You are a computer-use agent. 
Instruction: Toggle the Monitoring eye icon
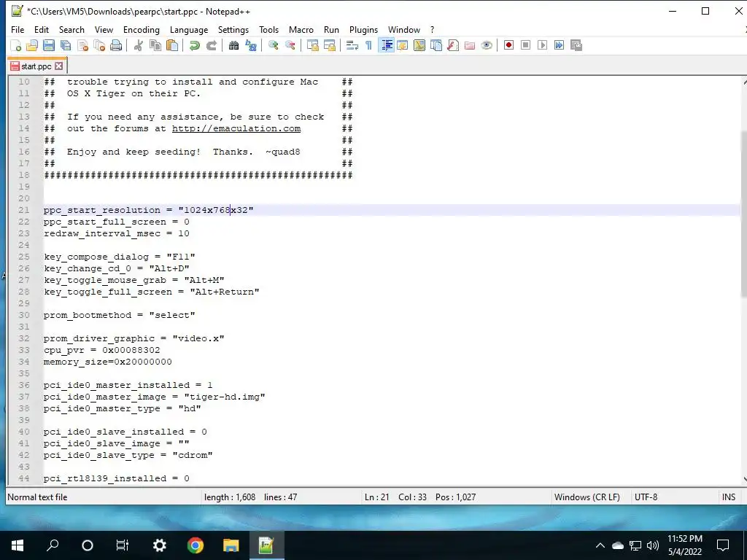pos(487,46)
